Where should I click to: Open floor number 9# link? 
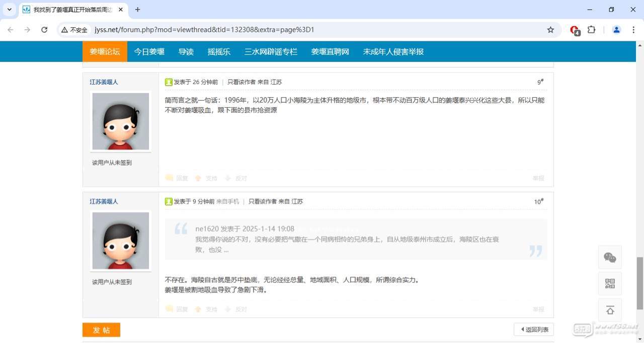point(540,82)
